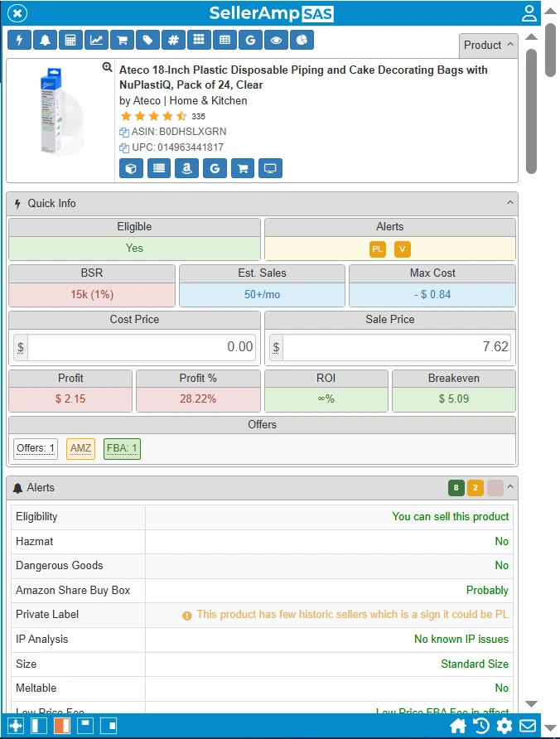Viewport: 560px width, 739px height.
Task: Close SellerAmp with the X circle icon
Action: (x=17, y=13)
